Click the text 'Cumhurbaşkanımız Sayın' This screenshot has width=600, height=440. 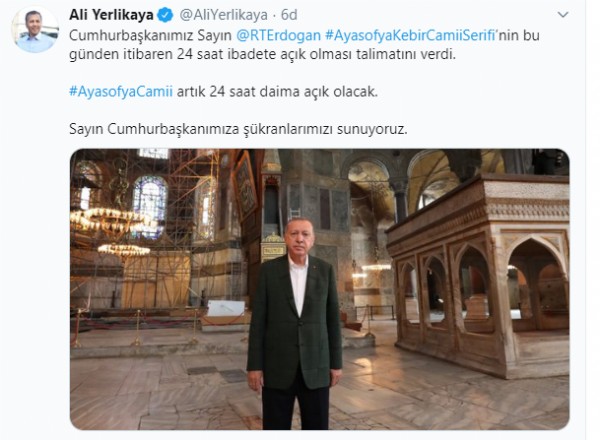[x=150, y=35]
